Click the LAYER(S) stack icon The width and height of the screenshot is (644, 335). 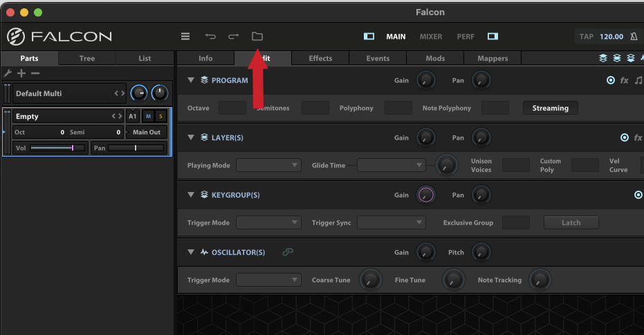tap(204, 137)
